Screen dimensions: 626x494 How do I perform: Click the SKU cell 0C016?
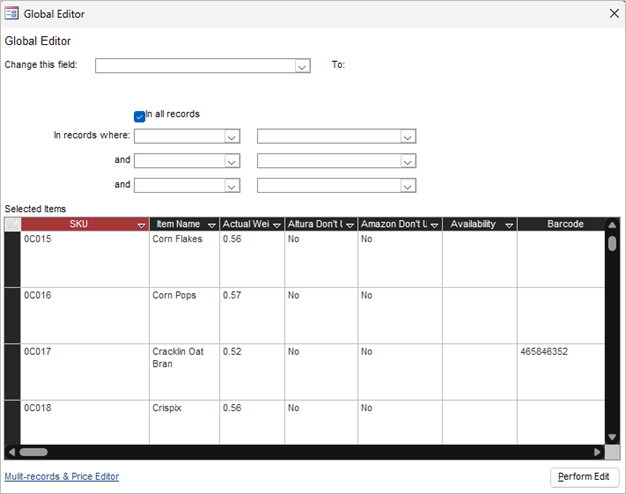(x=85, y=315)
